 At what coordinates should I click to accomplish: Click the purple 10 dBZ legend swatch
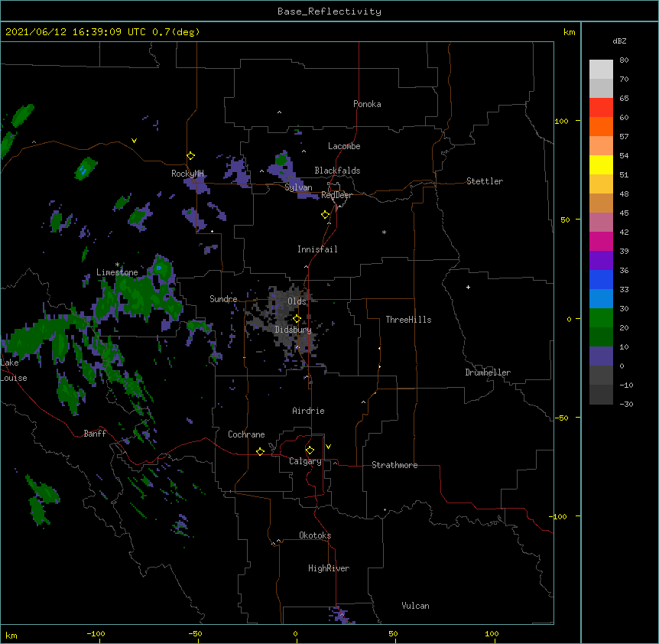[601, 356]
